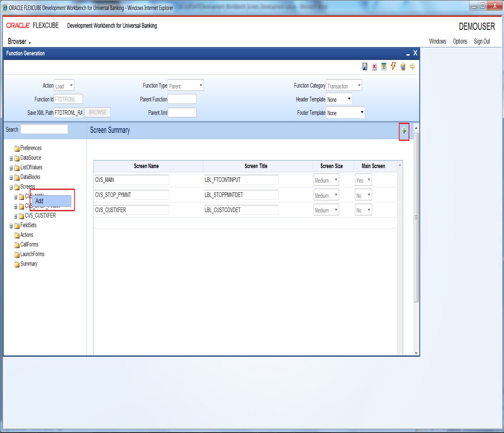Collapse the Screens tree node
The image size is (504, 433).
11,187
